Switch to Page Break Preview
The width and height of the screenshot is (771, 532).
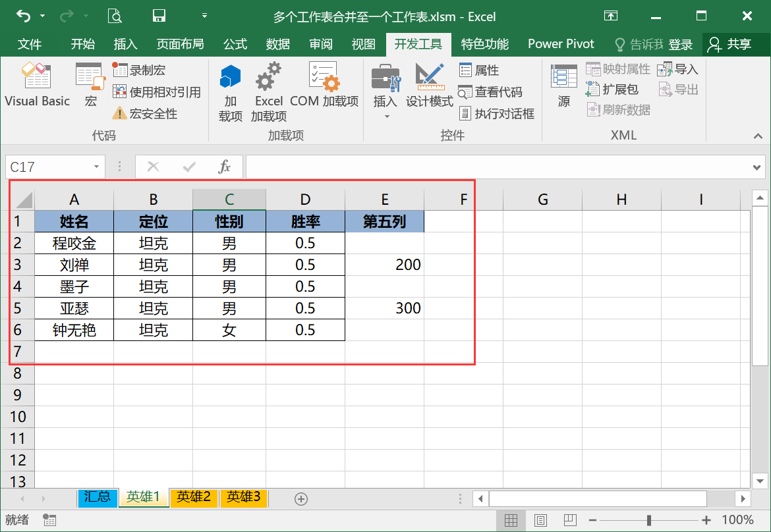[570, 519]
